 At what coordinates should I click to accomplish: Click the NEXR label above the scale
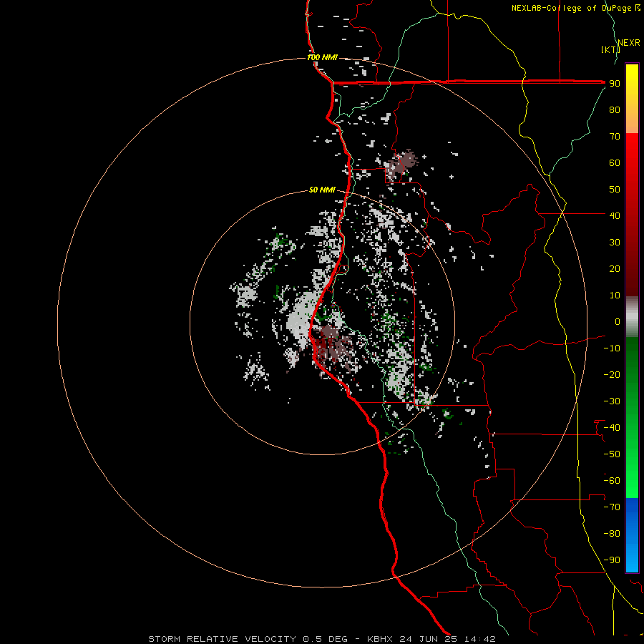click(x=629, y=43)
